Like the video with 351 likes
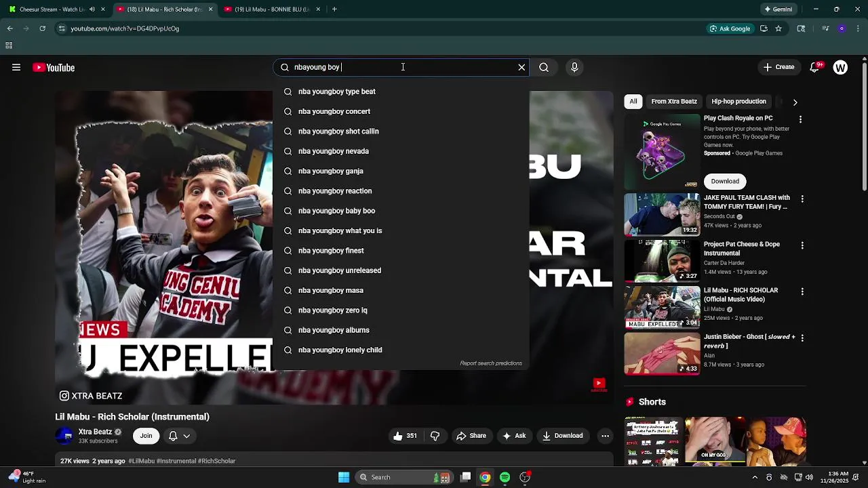 pyautogui.click(x=406, y=436)
